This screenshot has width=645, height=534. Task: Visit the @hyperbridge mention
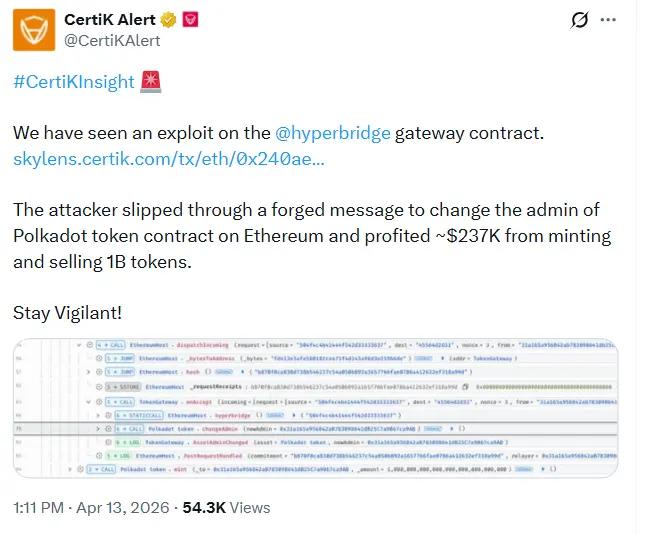pos(332,133)
